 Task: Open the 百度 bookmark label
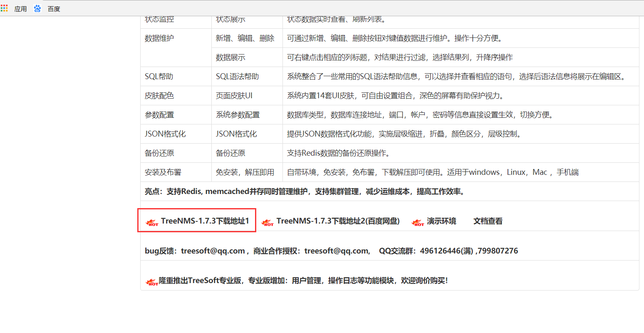(54, 9)
